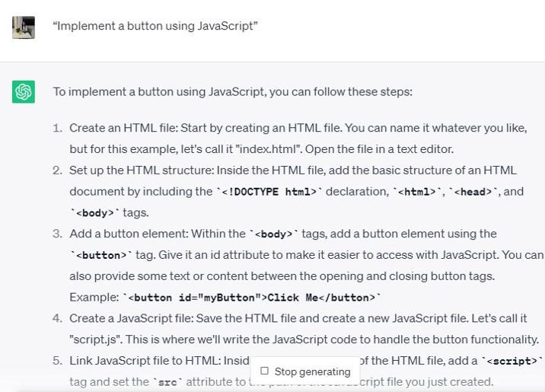Click the step 2 'Set up the HTML structure' text

click(x=293, y=170)
